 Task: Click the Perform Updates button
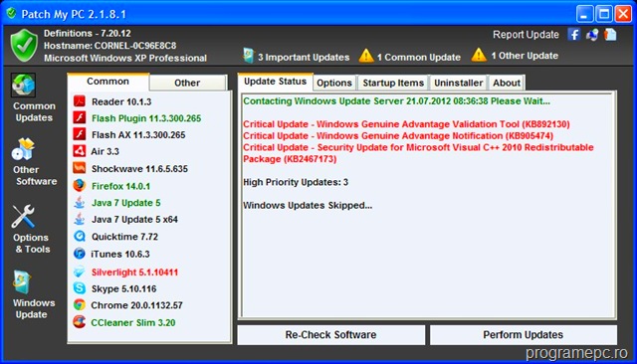coord(524,335)
